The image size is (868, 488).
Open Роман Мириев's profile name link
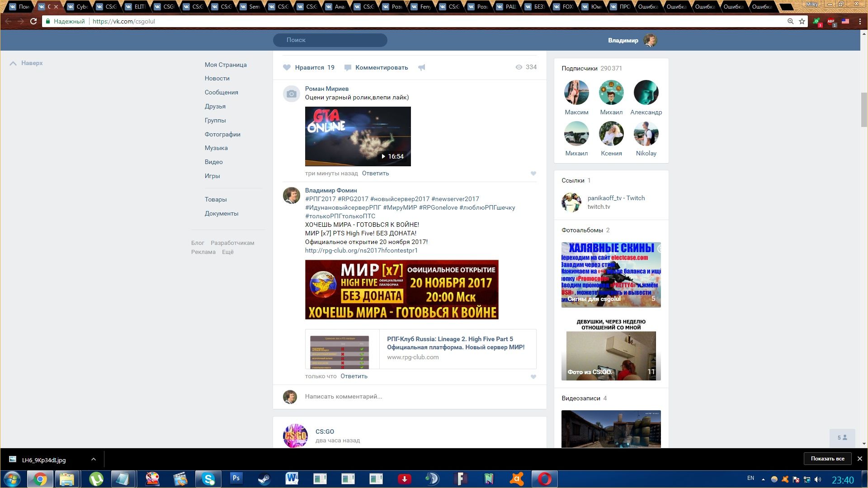pos(327,89)
